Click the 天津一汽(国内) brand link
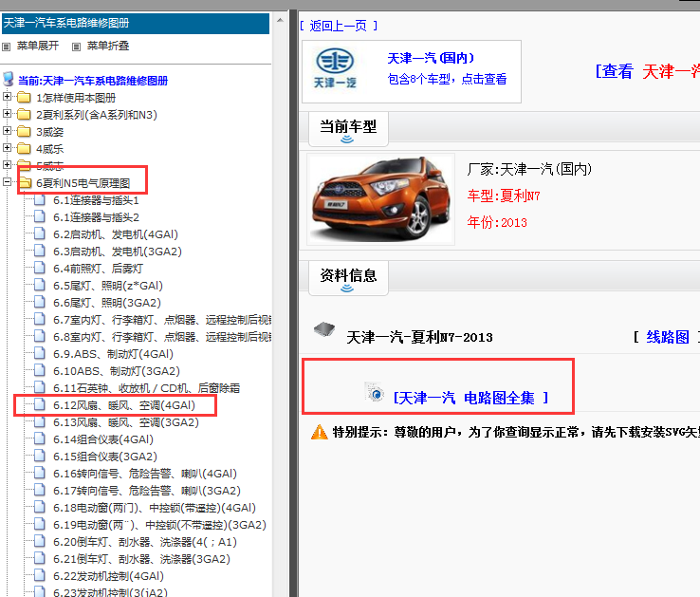This screenshot has height=597, width=700. pos(431,59)
